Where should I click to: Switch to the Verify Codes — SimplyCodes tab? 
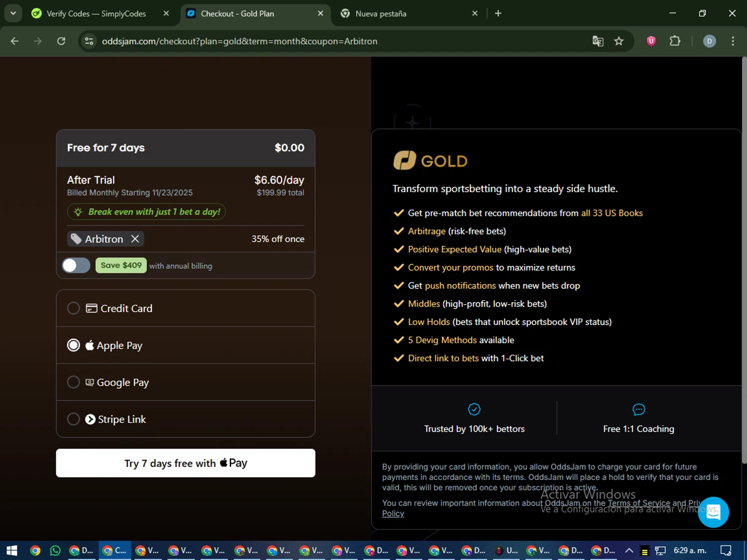click(x=96, y=13)
